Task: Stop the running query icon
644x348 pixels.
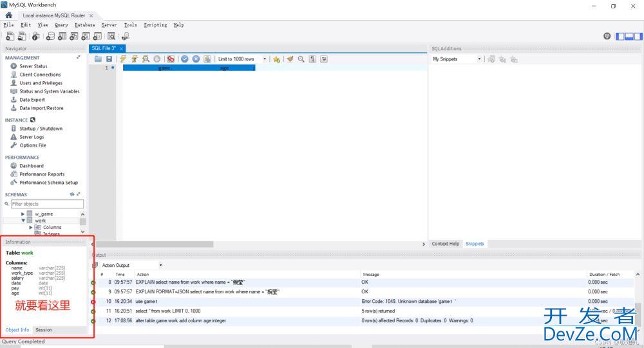Action: tap(157, 59)
